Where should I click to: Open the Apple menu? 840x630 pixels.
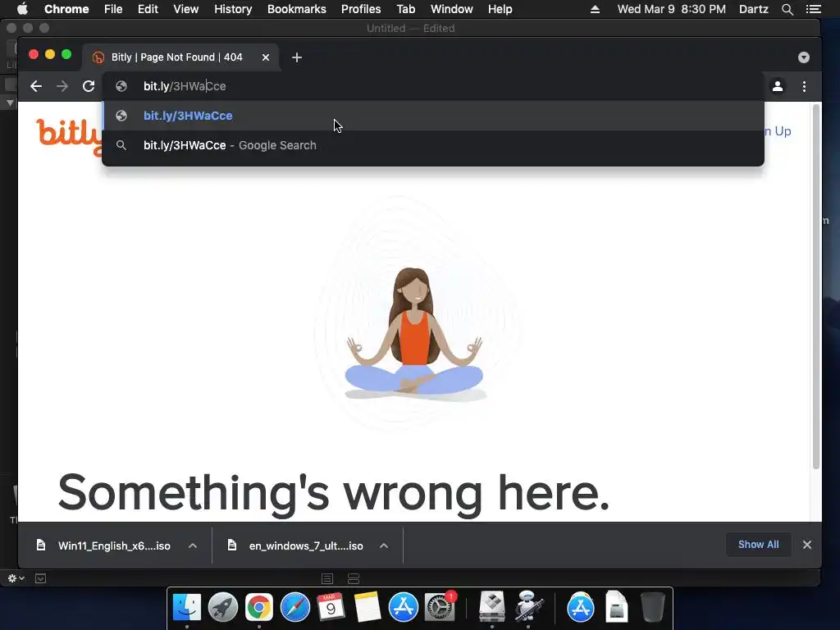[22, 9]
